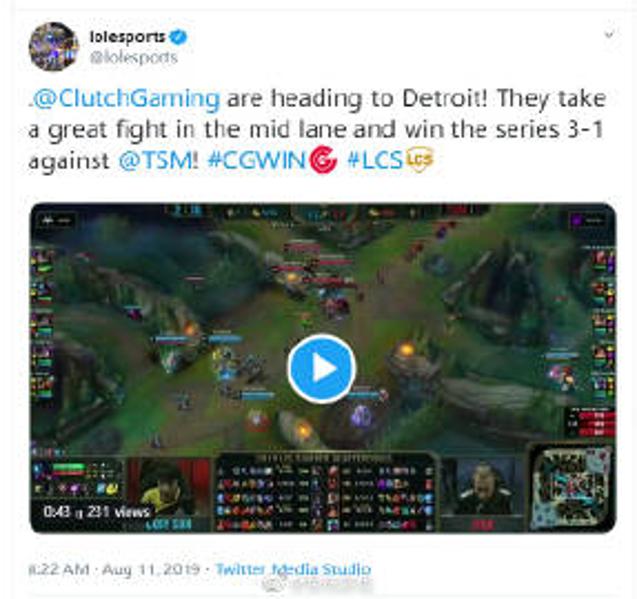Open the @ClutchGaming mention link
637x599 pixels.
(126, 99)
